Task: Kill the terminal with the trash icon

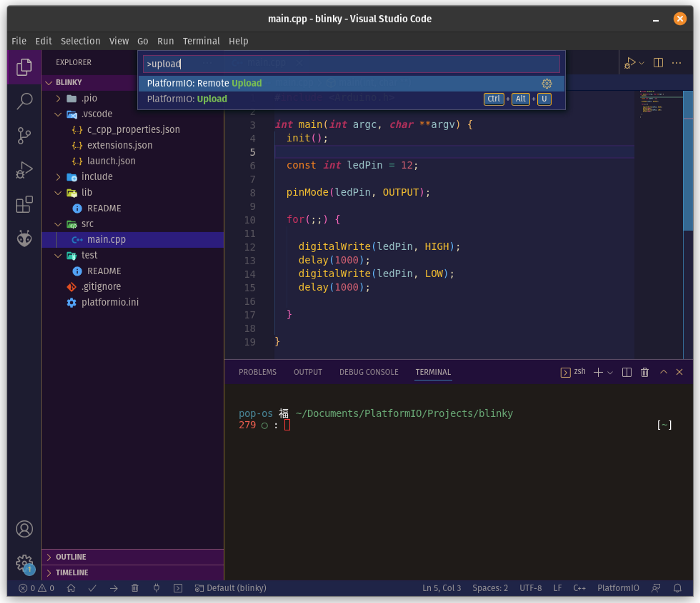Action: pyautogui.click(x=645, y=372)
